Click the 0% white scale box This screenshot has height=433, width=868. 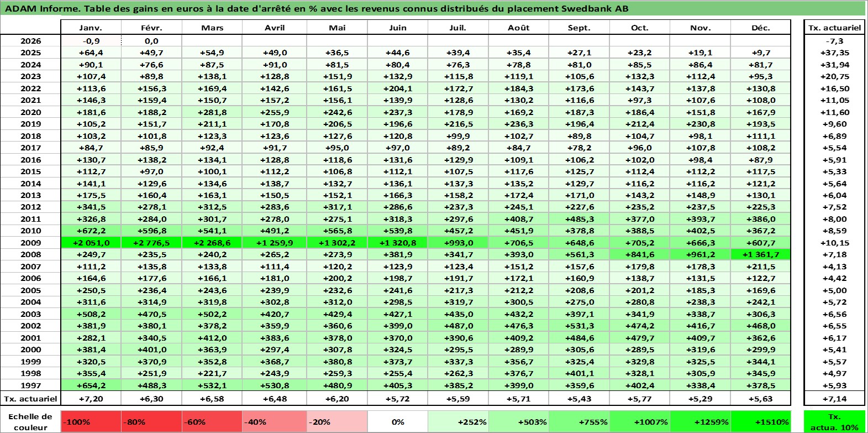tap(398, 421)
